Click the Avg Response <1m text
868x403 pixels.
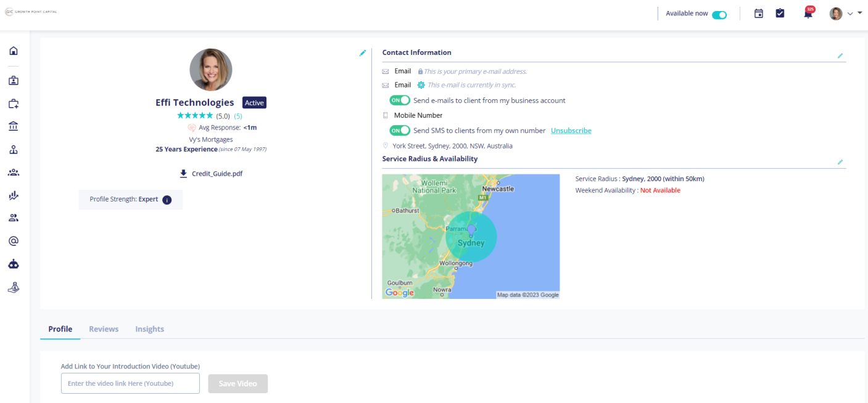pyautogui.click(x=228, y=128)
